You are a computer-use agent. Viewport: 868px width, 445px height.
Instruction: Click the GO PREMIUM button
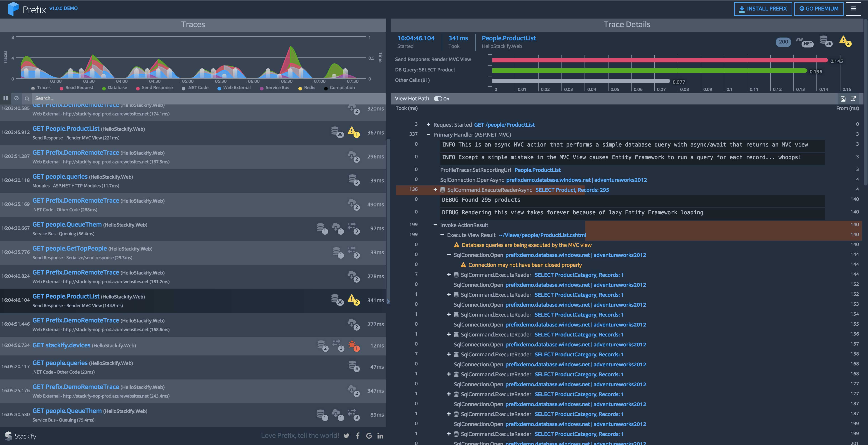pos(819,9)
